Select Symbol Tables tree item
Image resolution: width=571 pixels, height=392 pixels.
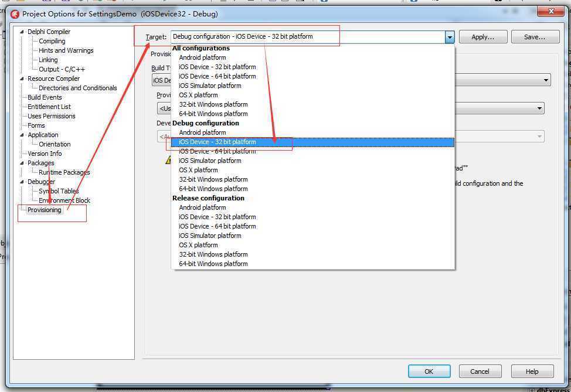[x=59, y=191]
